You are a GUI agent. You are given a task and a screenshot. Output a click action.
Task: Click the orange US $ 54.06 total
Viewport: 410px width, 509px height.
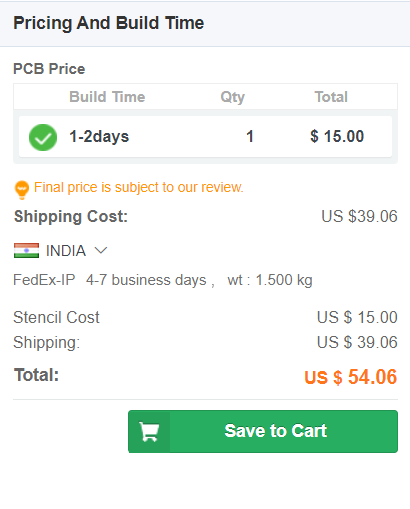[351, 377]
